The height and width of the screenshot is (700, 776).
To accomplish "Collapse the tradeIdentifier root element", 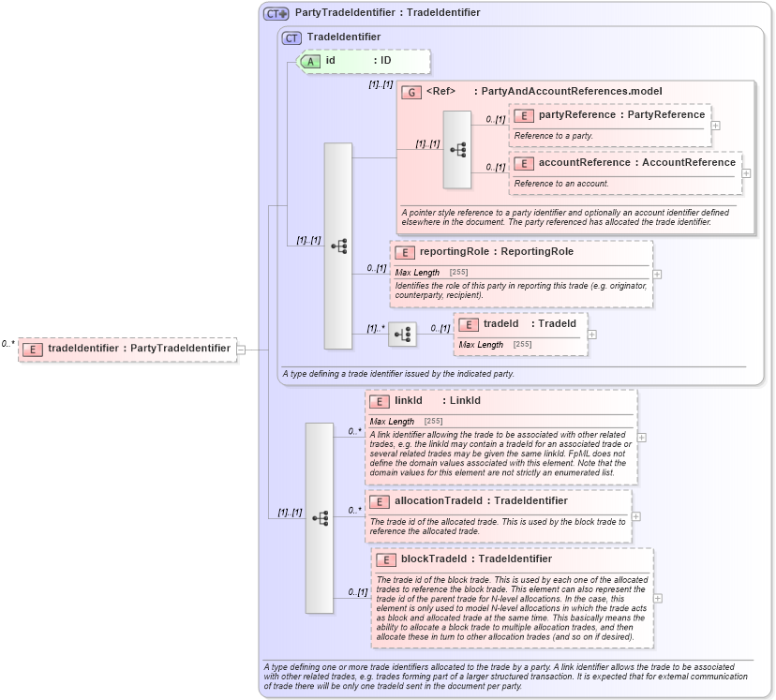I will (241, 350).
